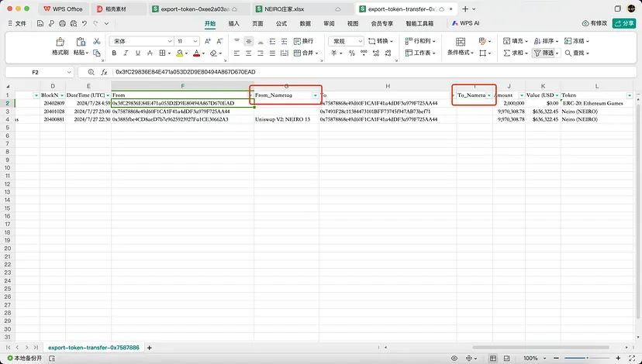Apply red font color
The width and height of the screenshot is (642, 364).
(x=196, y=53)
